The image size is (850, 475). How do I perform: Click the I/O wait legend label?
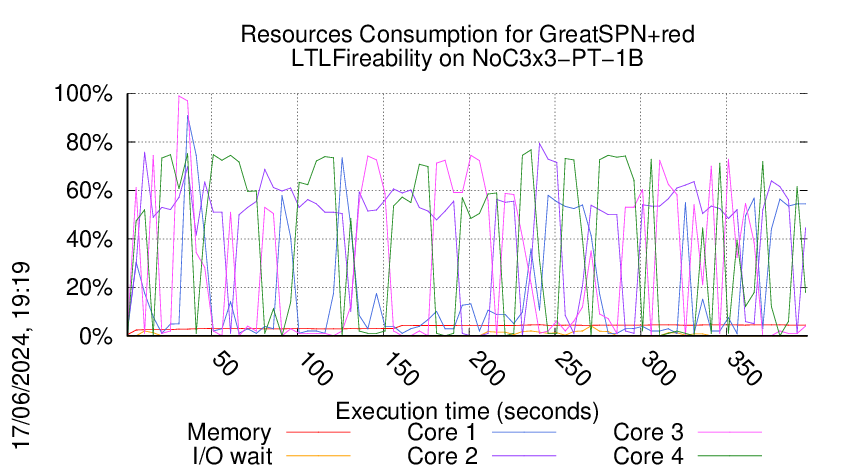pyautogui.click(x=233, y=456)
